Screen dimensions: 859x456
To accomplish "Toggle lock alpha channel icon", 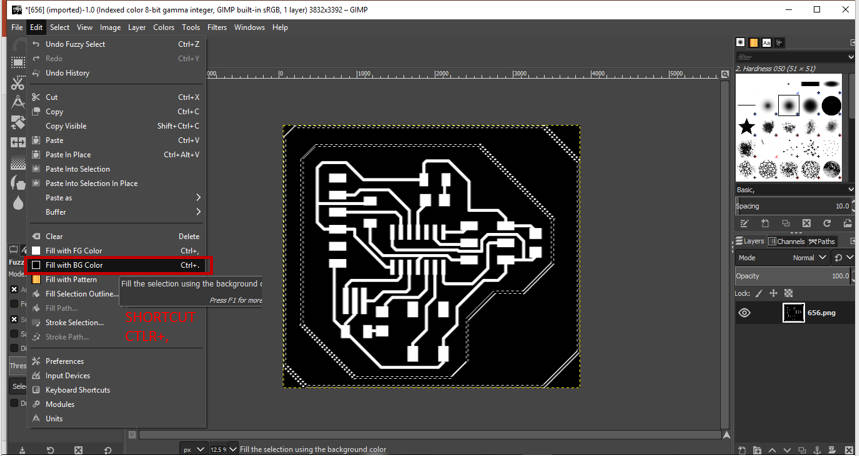I will click(789, 293).
